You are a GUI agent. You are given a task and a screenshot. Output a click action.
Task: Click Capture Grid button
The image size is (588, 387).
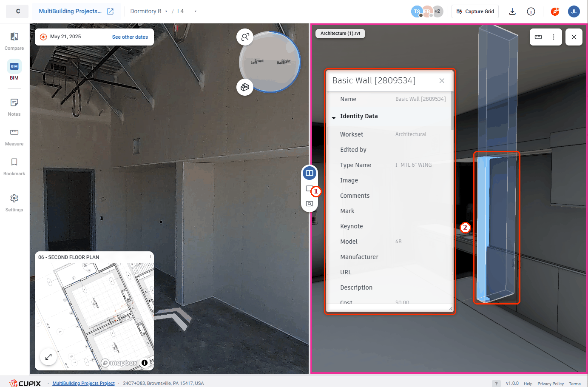click(x=475, y=11)
